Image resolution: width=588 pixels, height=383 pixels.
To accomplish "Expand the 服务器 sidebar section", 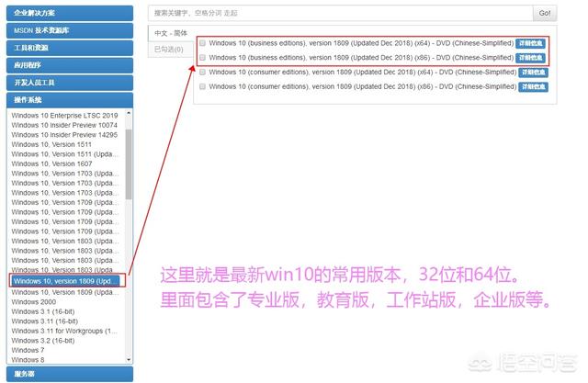I will click(70, 374).
